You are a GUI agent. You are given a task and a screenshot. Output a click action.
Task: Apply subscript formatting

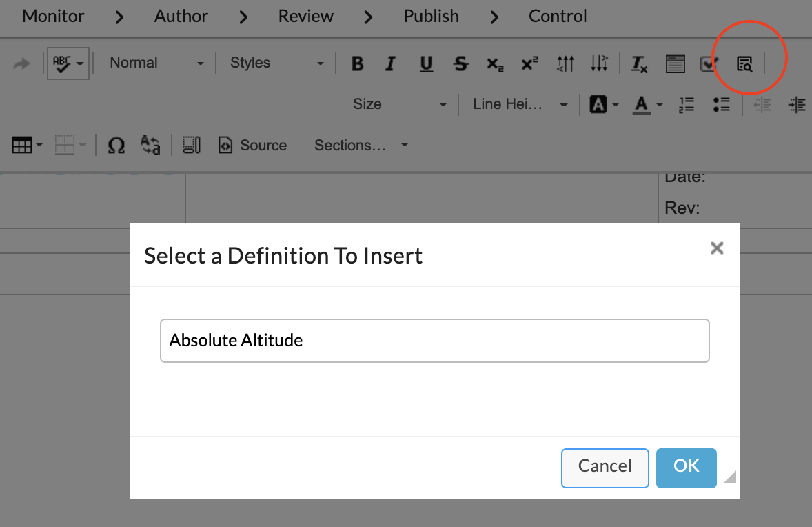click(x=495, y=64)
